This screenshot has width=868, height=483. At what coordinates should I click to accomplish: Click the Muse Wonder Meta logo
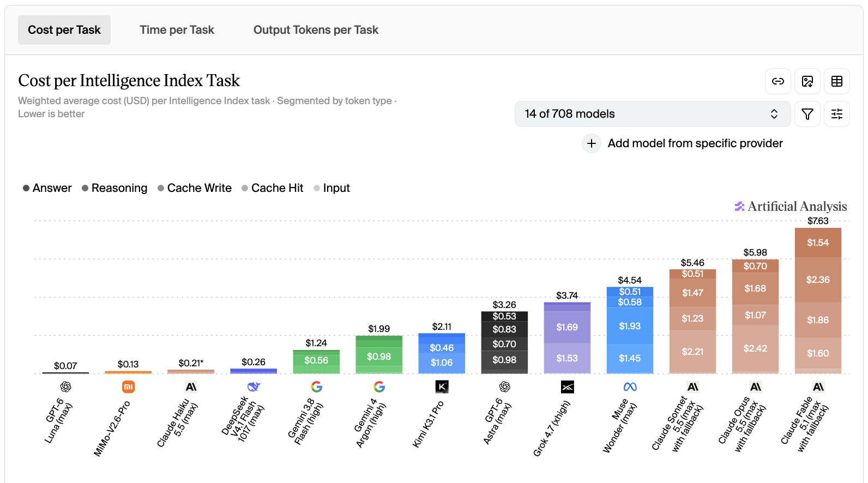(x=630, y=387)
